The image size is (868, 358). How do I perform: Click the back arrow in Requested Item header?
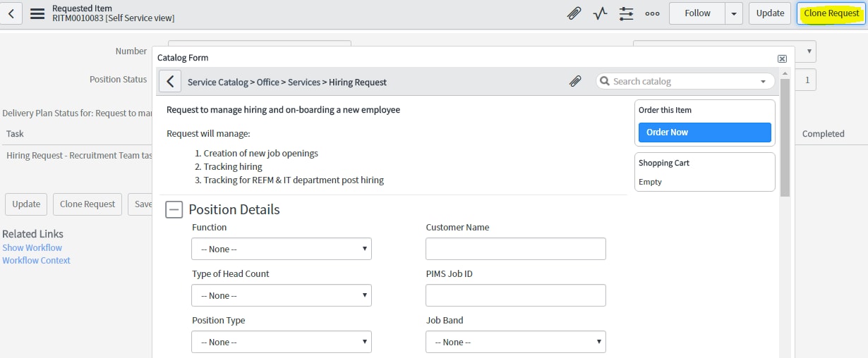11,13
